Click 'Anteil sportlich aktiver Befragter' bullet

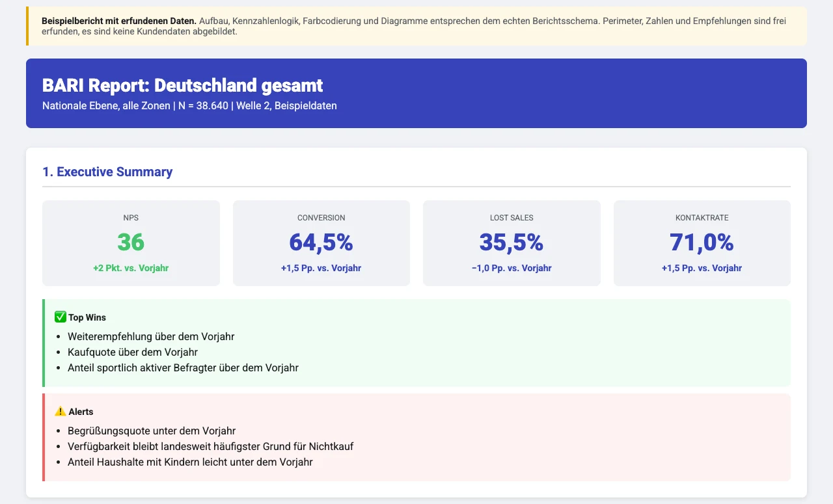183,367
